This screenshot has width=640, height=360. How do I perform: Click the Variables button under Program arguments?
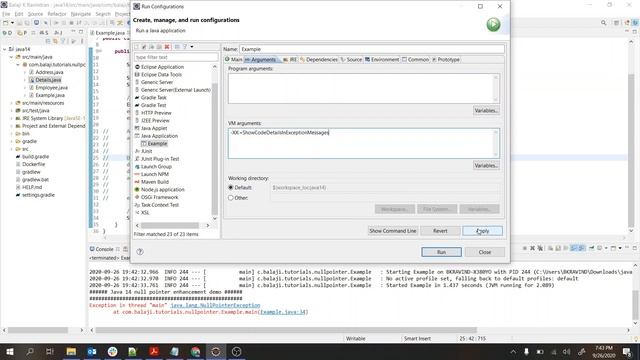486,111
